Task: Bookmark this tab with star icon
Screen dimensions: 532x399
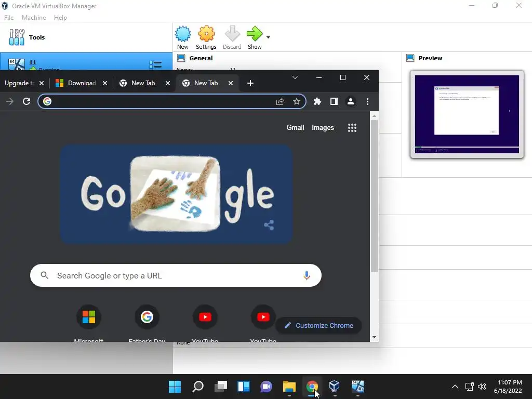Action: coord(297,101)
